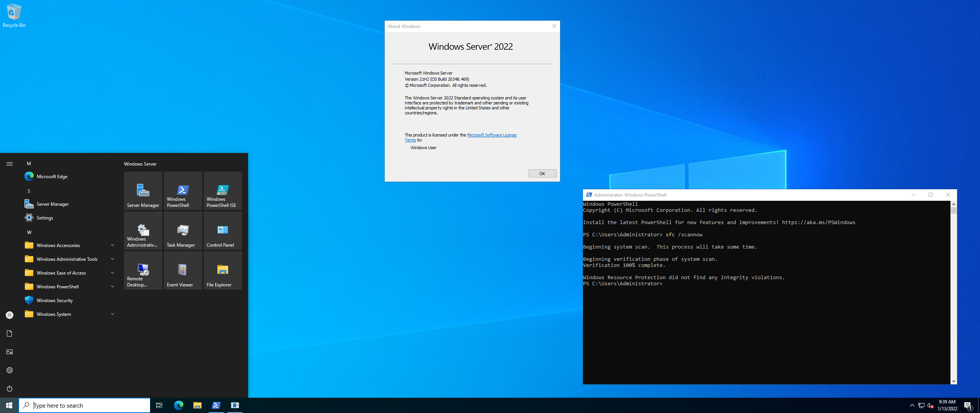
Task: Open Recycle Bin desktop icon
Action: 14,16
